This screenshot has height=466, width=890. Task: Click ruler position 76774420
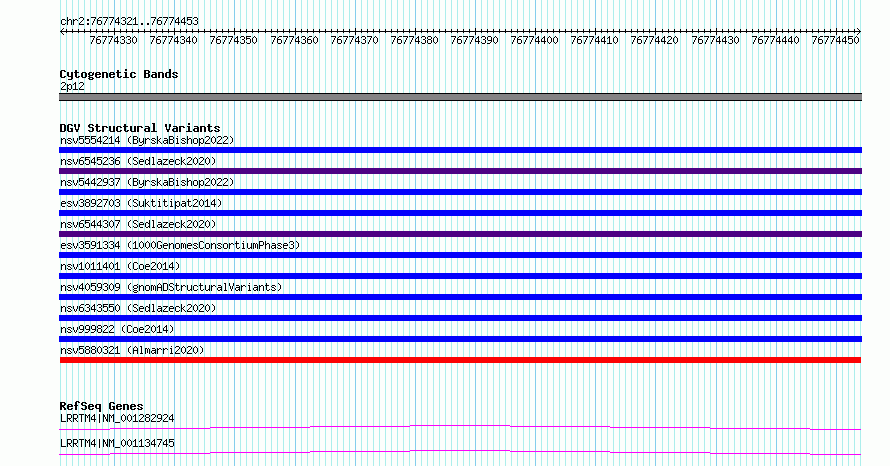pos(654,40)
